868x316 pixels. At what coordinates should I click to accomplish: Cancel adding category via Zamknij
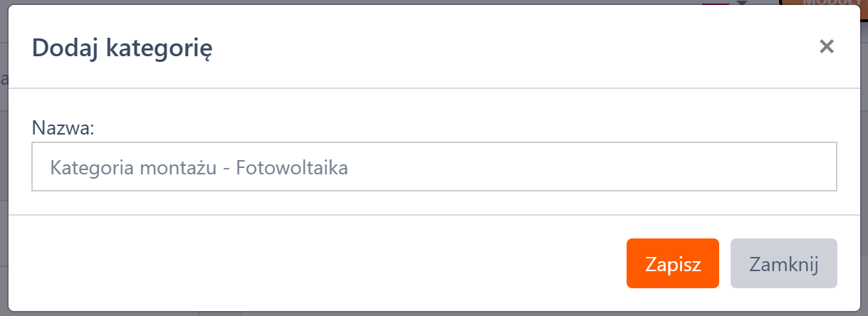pyautogui.click(x=783, y=263)
